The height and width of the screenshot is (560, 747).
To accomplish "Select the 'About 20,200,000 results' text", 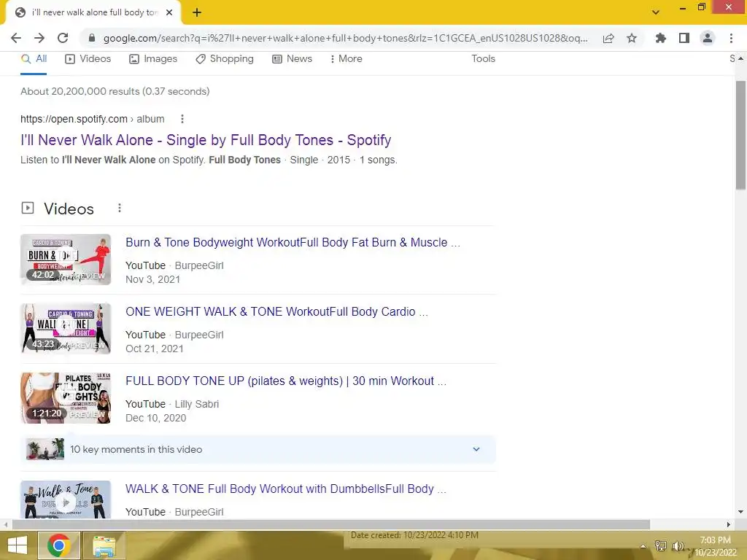I will click(115, 91).
